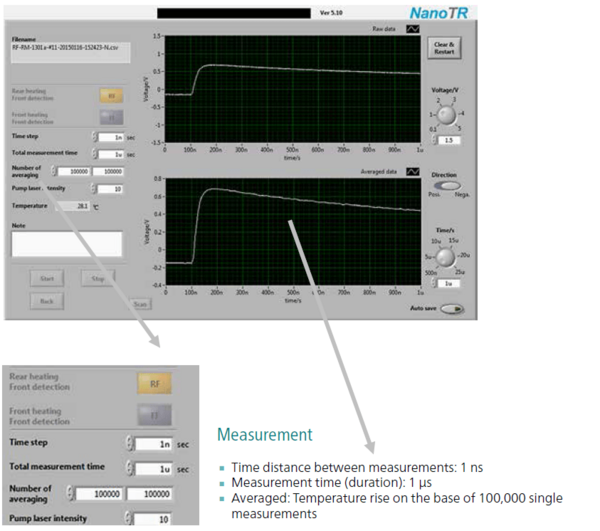This screenshot has width=600, height=531.
Task: Toggle the Direction Posi./Nega. switch
Action: pyautogui.click(x=447, y=186)
